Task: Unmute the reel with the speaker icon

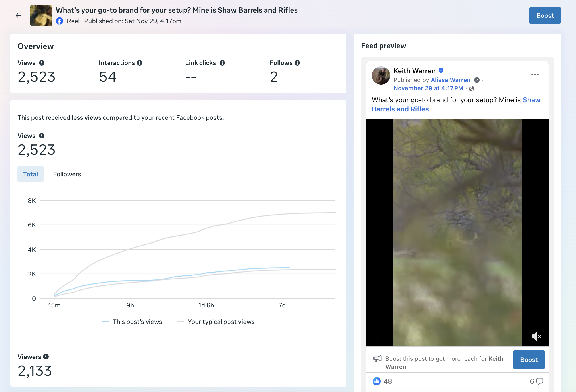Action: click(x=536, y=336)
